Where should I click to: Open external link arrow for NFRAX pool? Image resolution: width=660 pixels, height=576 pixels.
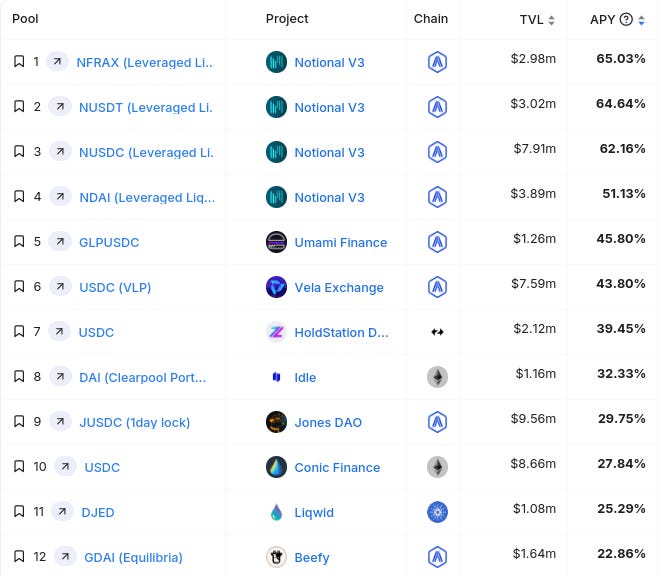click(x=57, y=61)
